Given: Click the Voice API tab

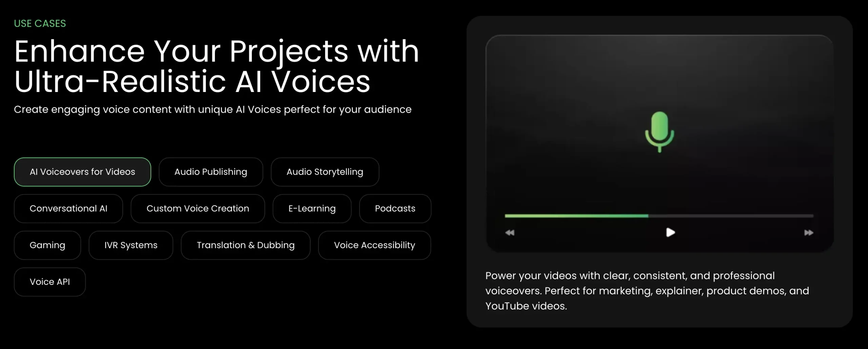Looking at the screenshot, I should [50, 282].
